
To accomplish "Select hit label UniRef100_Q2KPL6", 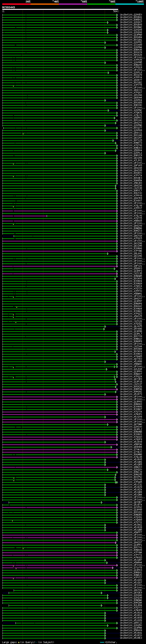I will 131,72.
